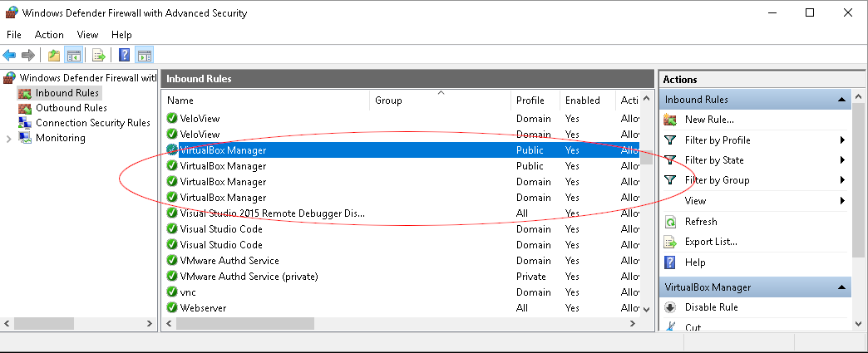Image resolution: width=868 pixels, height=353 pixels.
Task: Click the Export List icon in Actions pane
Action: coord(670,242)
